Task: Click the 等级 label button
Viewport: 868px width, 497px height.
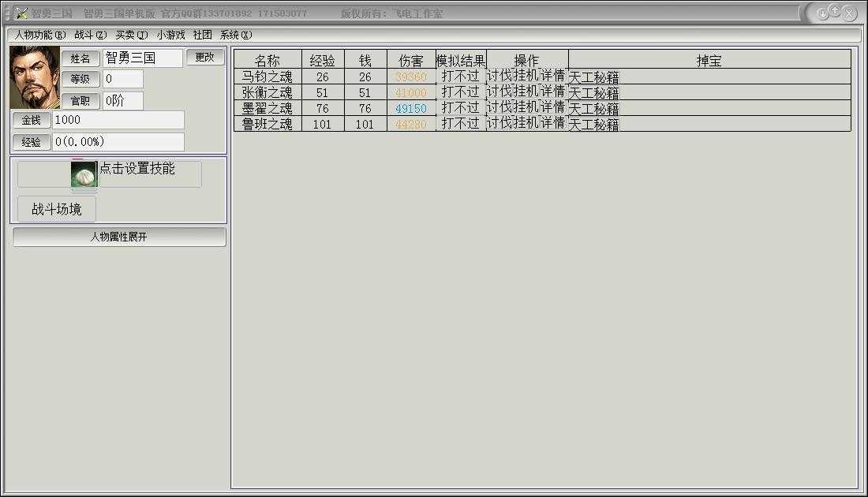Action: [80, 79]
